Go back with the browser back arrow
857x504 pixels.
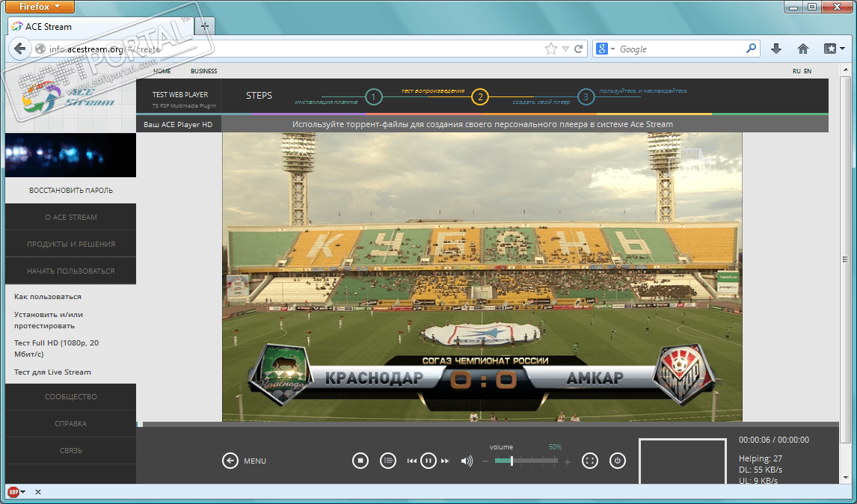pos(20,49)
